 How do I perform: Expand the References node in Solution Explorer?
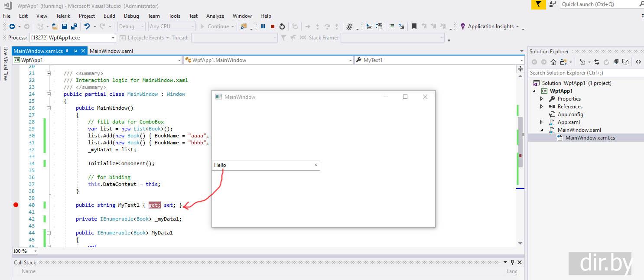(541, 107)
